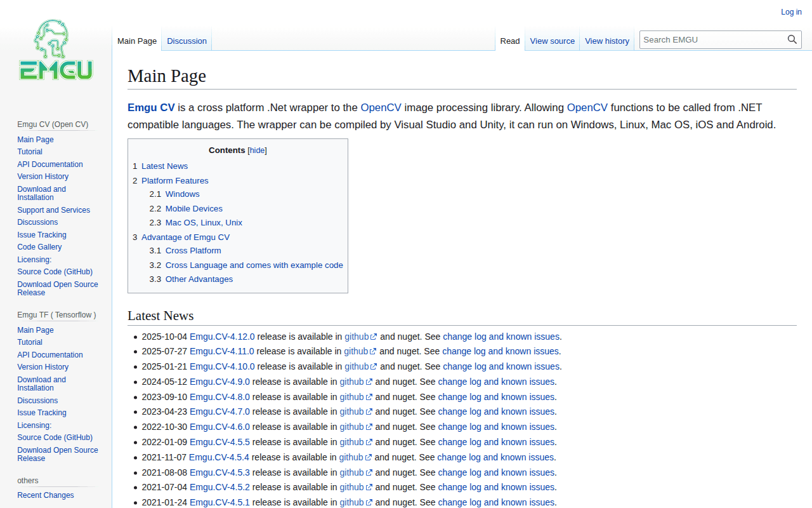812x508 pixels.
Task: Select the Main Page tab
Action: click(x=137, y=41)
